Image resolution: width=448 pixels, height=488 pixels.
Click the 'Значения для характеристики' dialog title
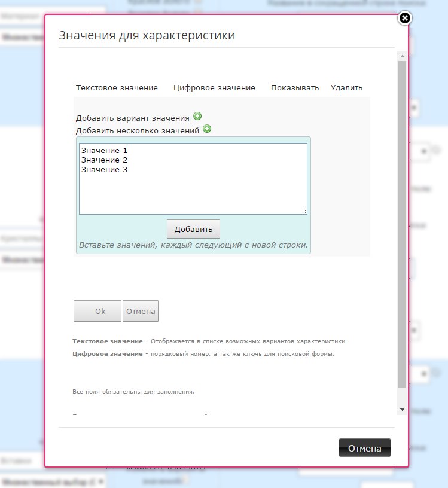(147, 36)
